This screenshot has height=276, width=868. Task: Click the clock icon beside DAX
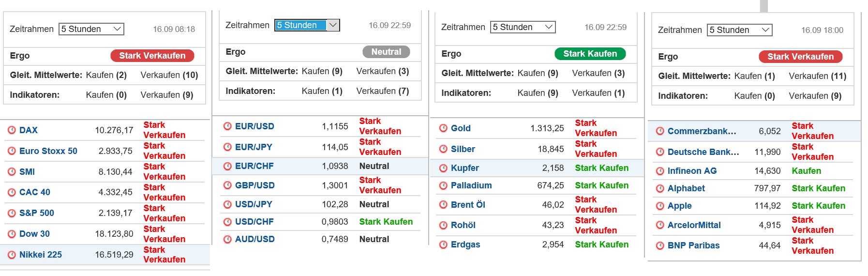[12, 130]
